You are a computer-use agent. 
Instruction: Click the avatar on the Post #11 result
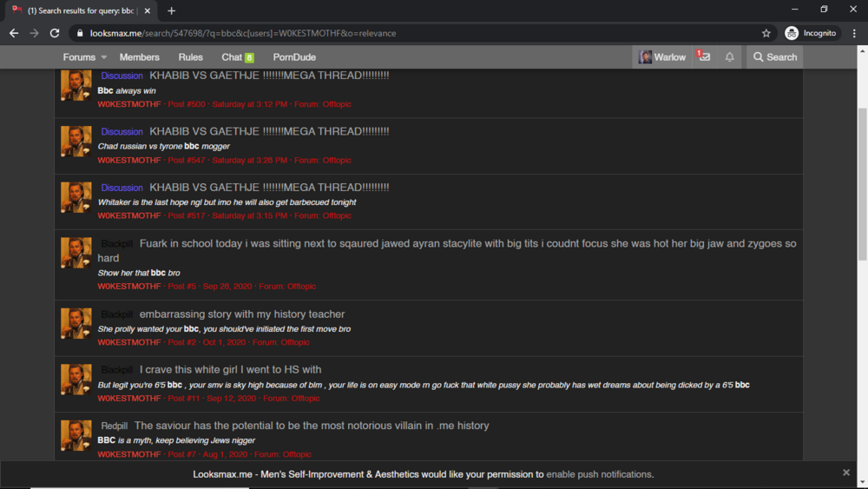(x=76, y=380)
